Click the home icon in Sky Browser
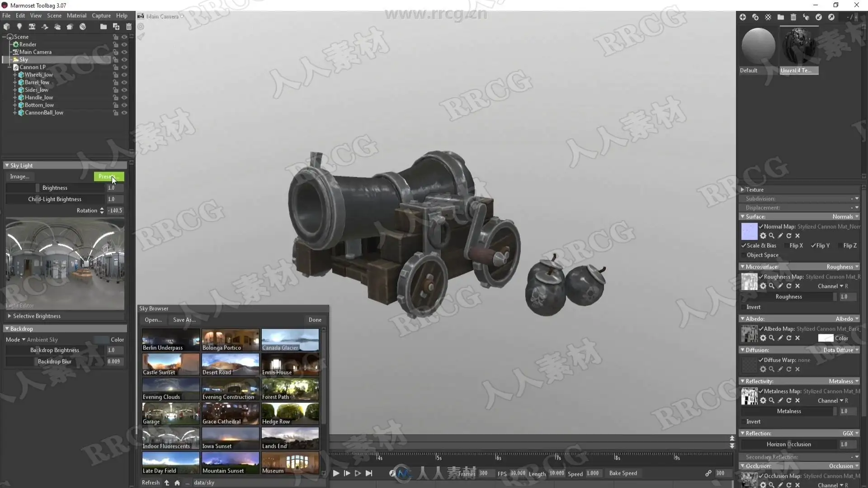The width and height of the screenshot is (868, 488). [x=177, y=483]
